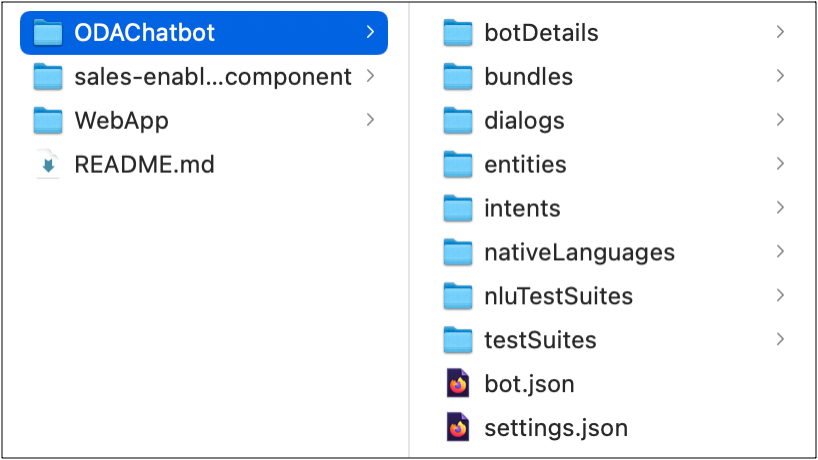The height and width of the screenshot is (460, 818).
Task: Click the bot.json file icon
Action: pyautogui.click(x=458, y=384)
